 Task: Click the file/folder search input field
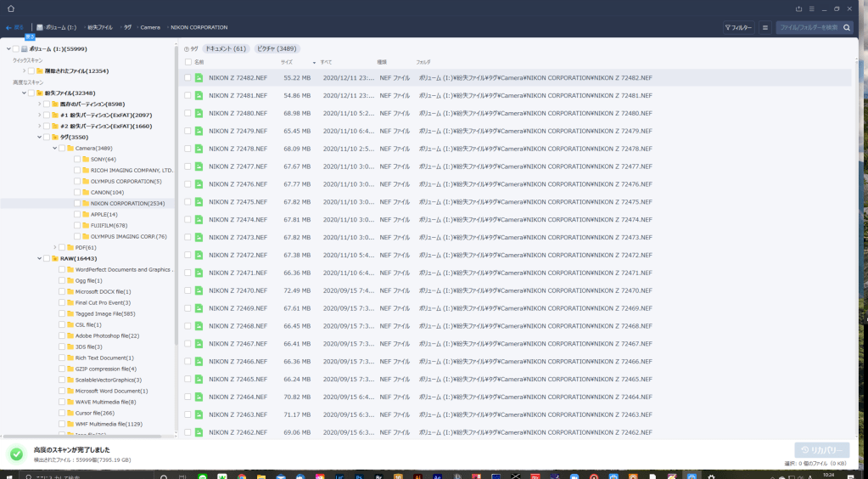click(806, 27)
